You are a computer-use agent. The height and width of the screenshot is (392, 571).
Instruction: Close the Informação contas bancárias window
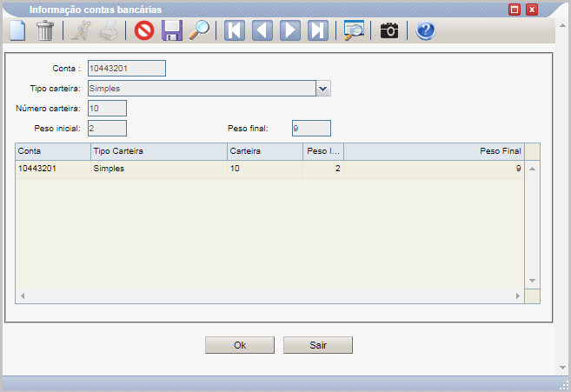click(532, 10)
